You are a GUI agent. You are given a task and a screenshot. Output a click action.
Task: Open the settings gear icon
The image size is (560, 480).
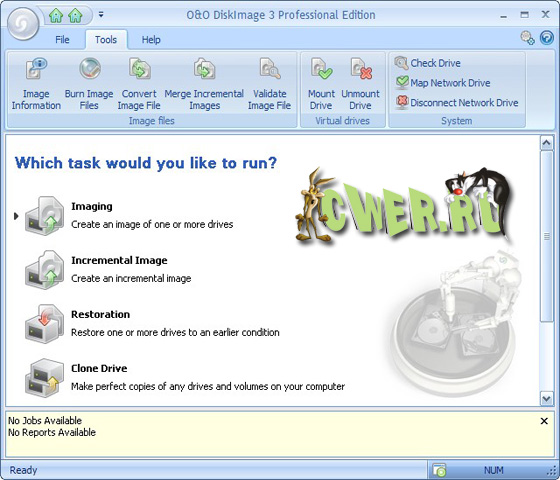coord(527,38)
